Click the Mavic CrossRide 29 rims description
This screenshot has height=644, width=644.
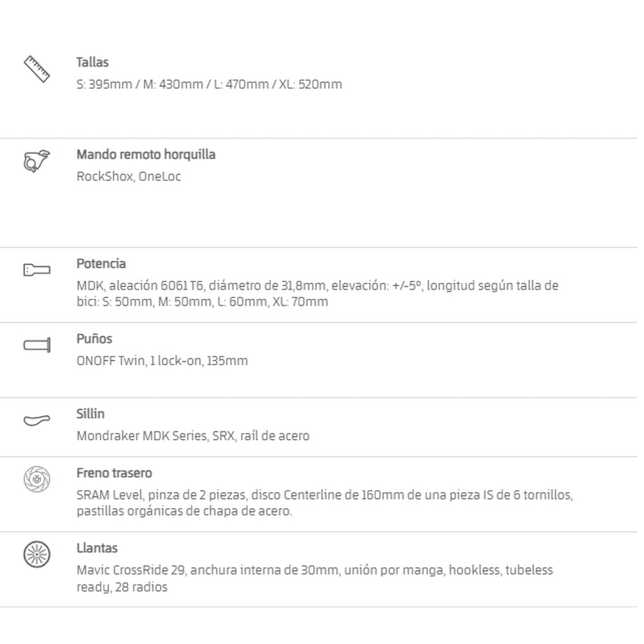315,578
